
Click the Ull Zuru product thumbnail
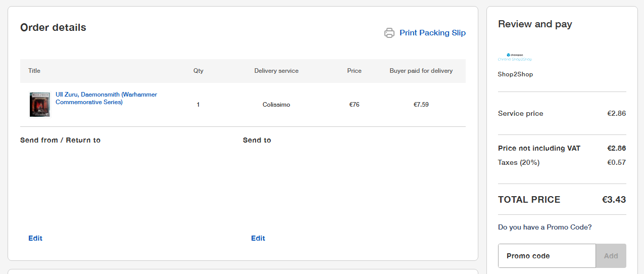[40, 105]
